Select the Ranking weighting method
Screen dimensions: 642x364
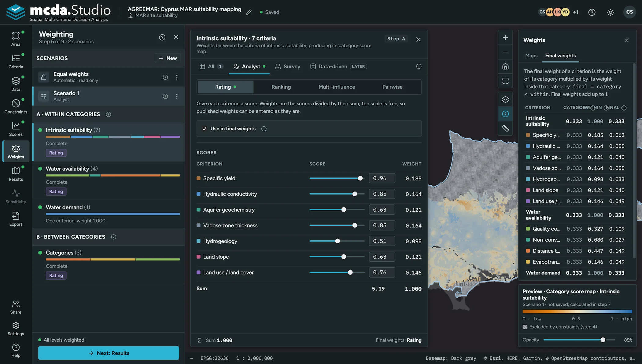point(281,87)
